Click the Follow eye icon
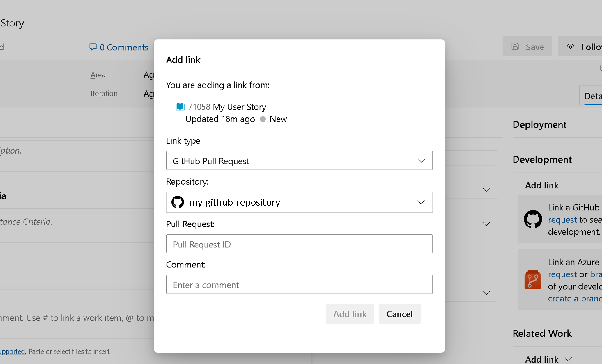602x364 pixels. (571, 47)
